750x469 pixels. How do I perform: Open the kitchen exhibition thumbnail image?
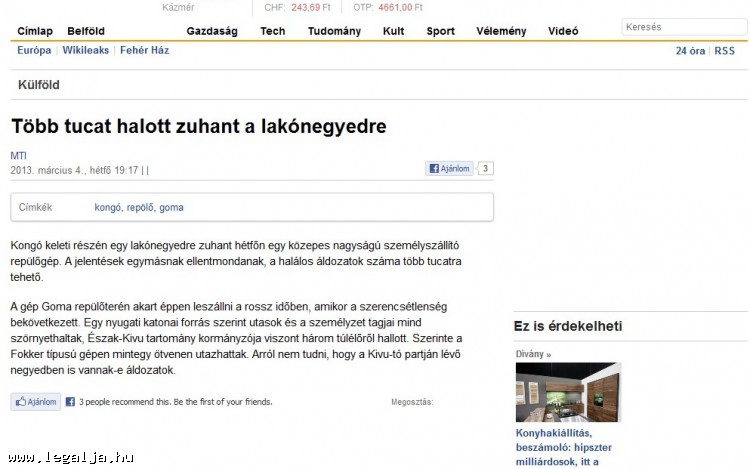(567, 392)
